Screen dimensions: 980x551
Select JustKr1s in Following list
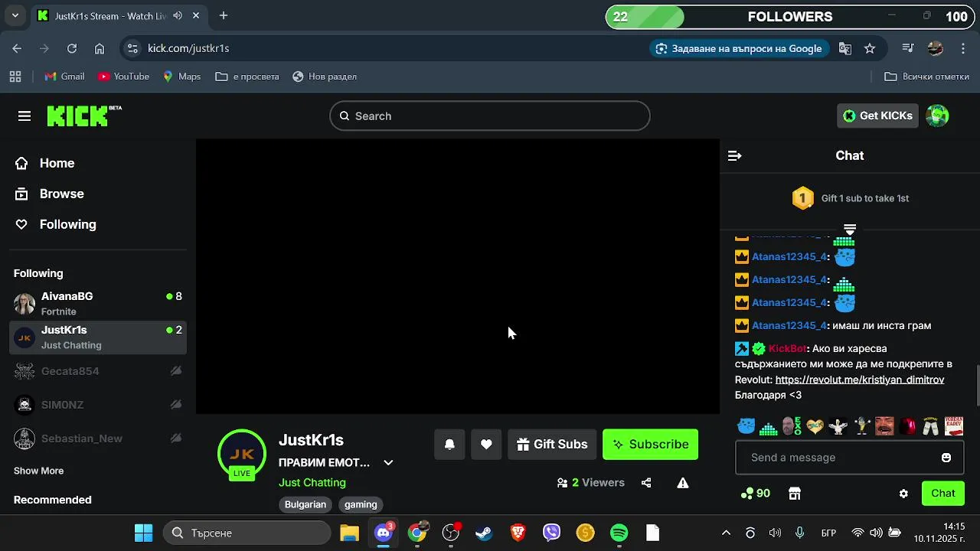(98, 337)
